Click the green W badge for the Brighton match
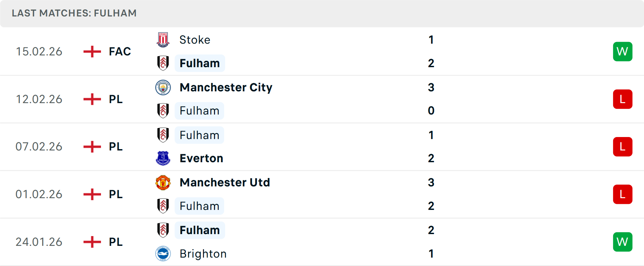 pos(623,241)
